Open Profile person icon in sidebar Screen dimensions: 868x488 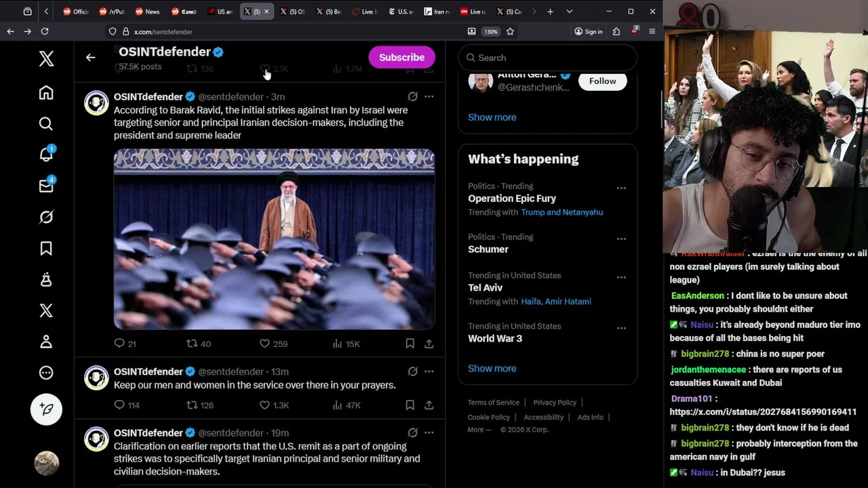click(46, 342)
